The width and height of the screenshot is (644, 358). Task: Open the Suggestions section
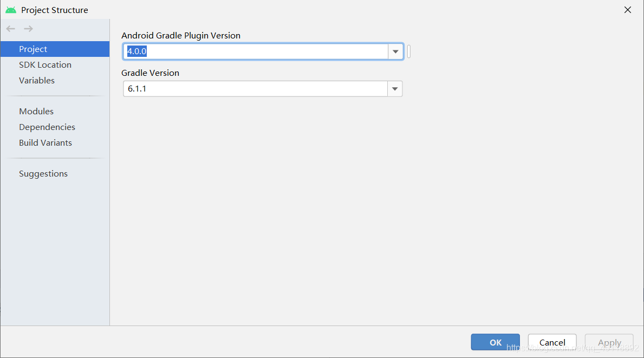click(43, 173)
